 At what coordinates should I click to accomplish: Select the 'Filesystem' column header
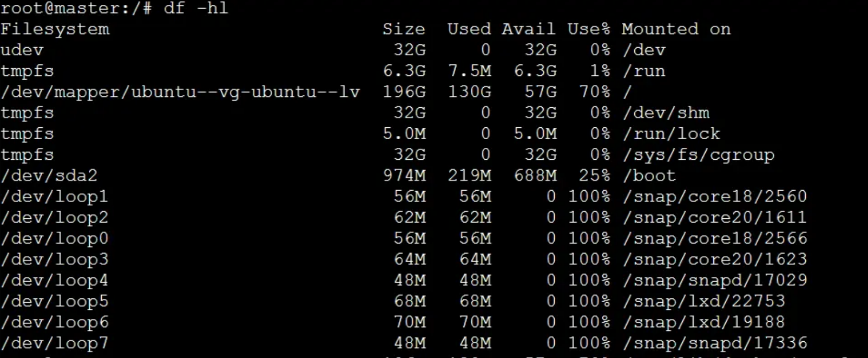(55, 29)
